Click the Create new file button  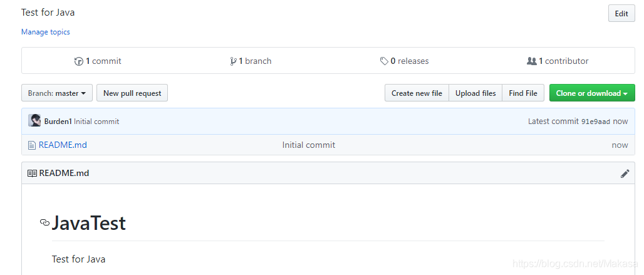coord(417,93)
